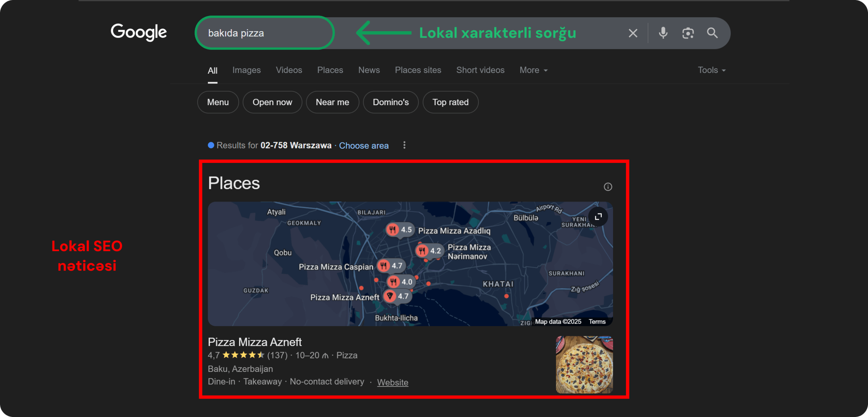
Task: Switch to the Places tab
Action: (330, 70)
